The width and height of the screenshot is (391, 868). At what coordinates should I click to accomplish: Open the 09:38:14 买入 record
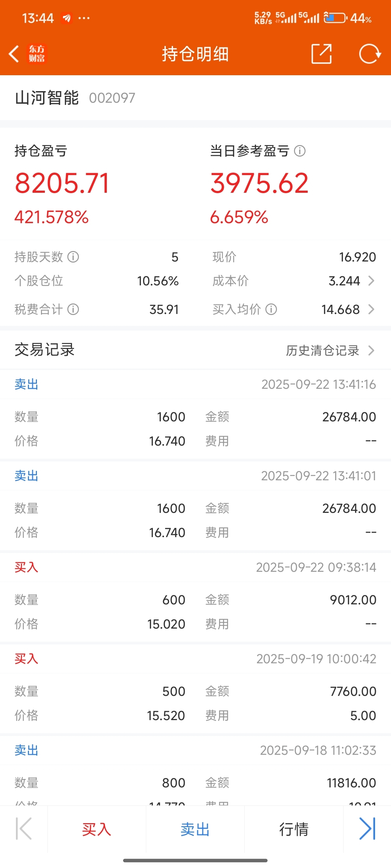(x=195, y=597)
